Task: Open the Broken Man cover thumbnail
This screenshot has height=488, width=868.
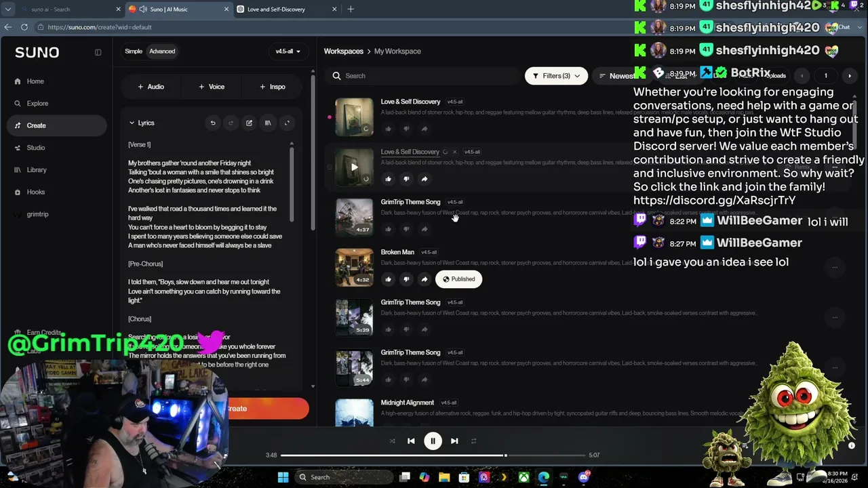Action: (x=354, y=267)
